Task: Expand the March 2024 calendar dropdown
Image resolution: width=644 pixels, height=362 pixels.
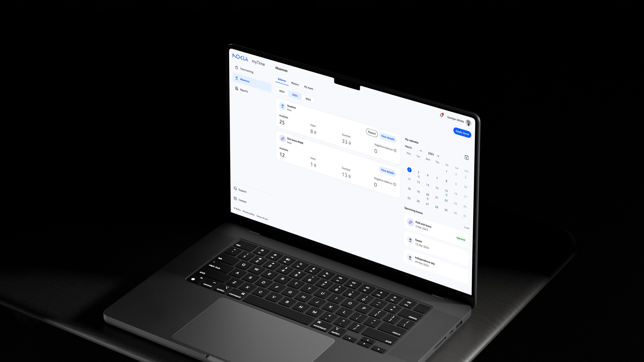Action: [437, 154]
